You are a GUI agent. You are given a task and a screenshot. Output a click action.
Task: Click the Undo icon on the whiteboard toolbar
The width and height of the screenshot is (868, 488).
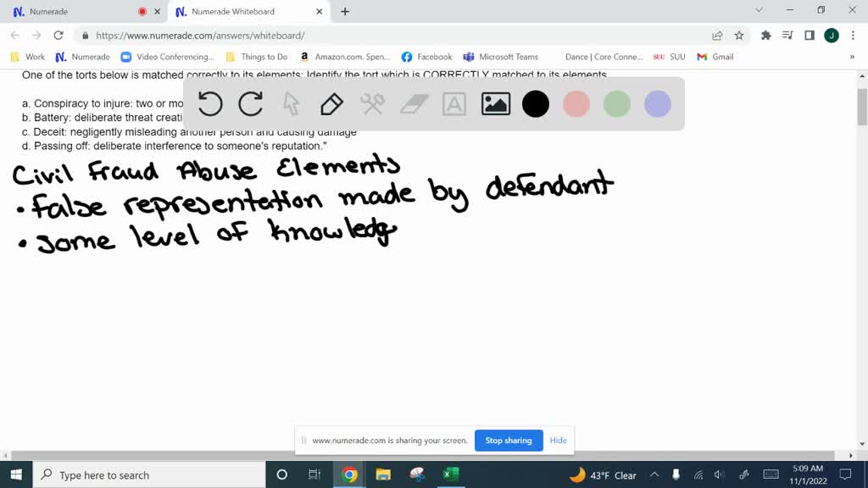209,103
